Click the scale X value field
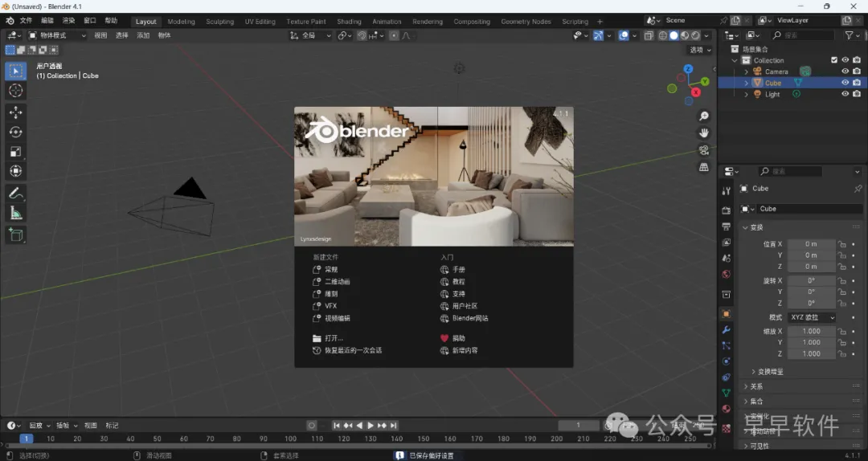Image resolution: width=868 pixels, height=461 pixels. coord(812,331)
